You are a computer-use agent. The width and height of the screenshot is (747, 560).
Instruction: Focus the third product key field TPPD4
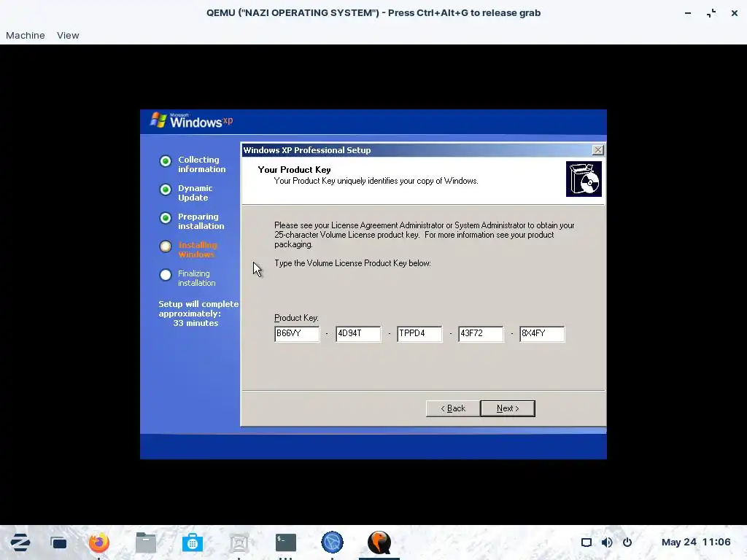419,333
